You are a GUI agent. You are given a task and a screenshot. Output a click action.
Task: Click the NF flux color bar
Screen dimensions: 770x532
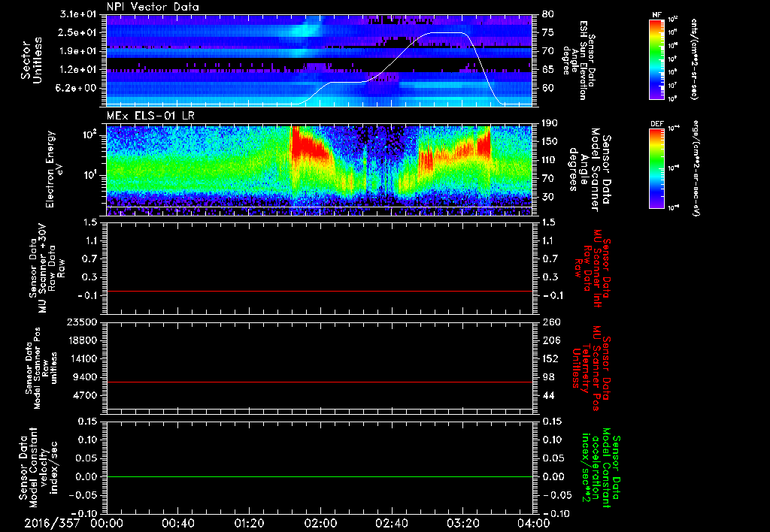[x=657, y=59]
